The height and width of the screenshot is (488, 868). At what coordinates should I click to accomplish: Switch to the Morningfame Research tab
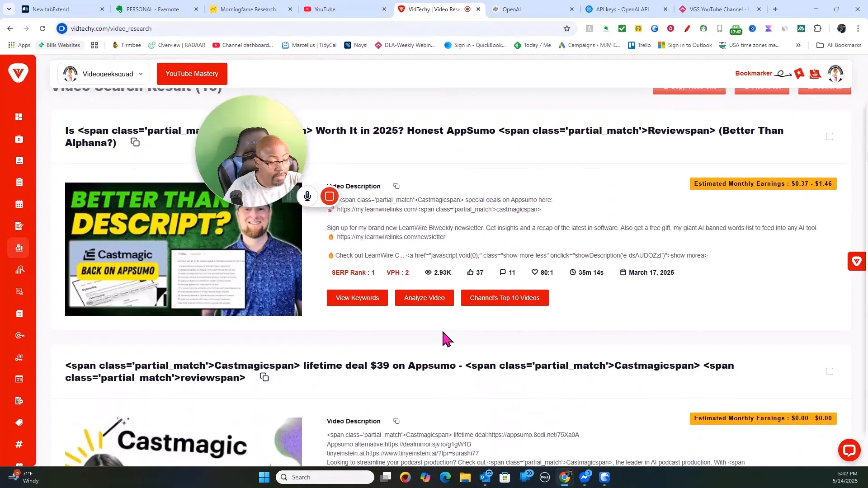(x=250, y=9)
